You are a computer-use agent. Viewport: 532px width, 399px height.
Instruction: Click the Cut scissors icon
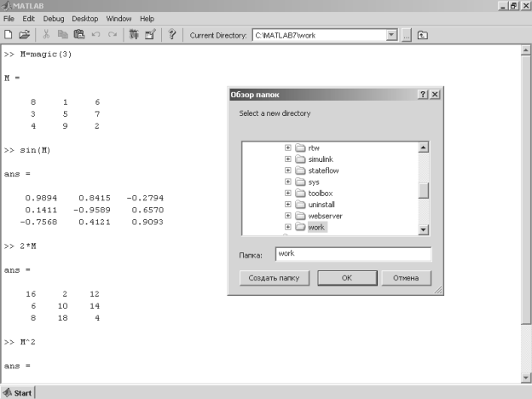[46, 35]
